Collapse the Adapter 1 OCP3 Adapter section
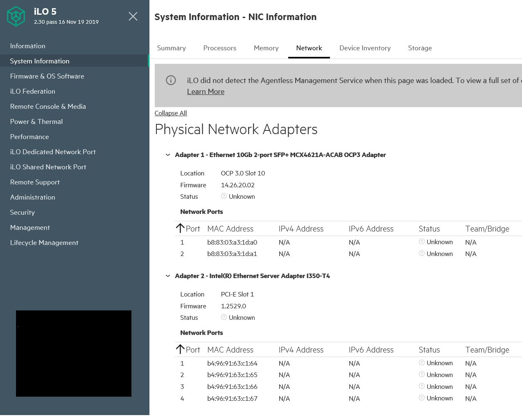Viewport: 522px width, 420px height. point(167,155)
